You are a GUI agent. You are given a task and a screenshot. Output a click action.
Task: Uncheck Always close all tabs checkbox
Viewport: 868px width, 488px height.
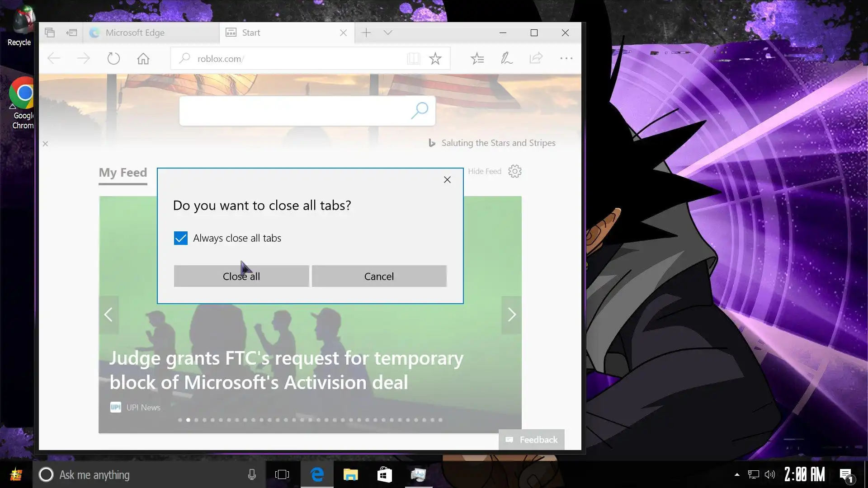coord(180,238)
